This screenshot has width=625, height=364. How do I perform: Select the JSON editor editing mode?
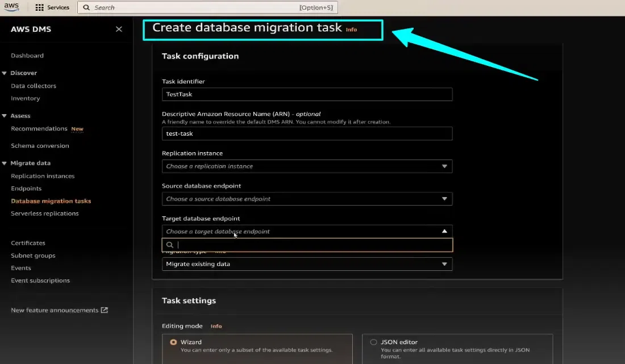click(373, 342)
